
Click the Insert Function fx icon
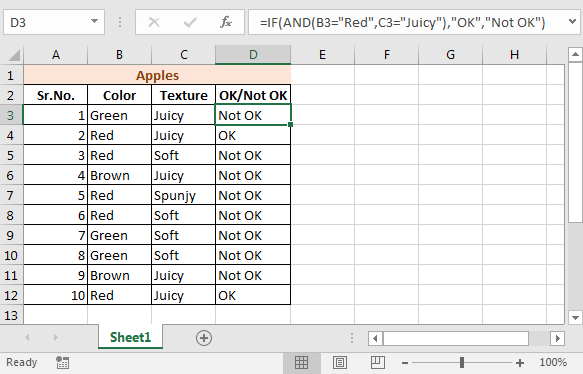point(226,22)
